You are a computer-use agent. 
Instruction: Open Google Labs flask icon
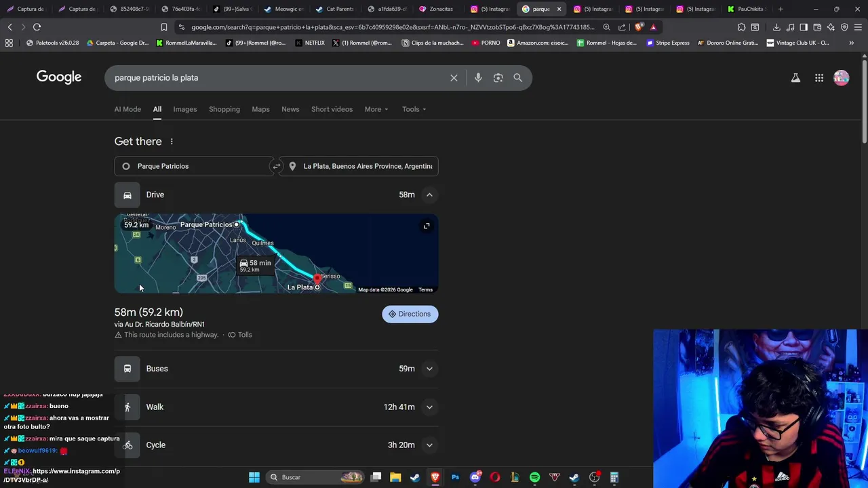(795, 78)
